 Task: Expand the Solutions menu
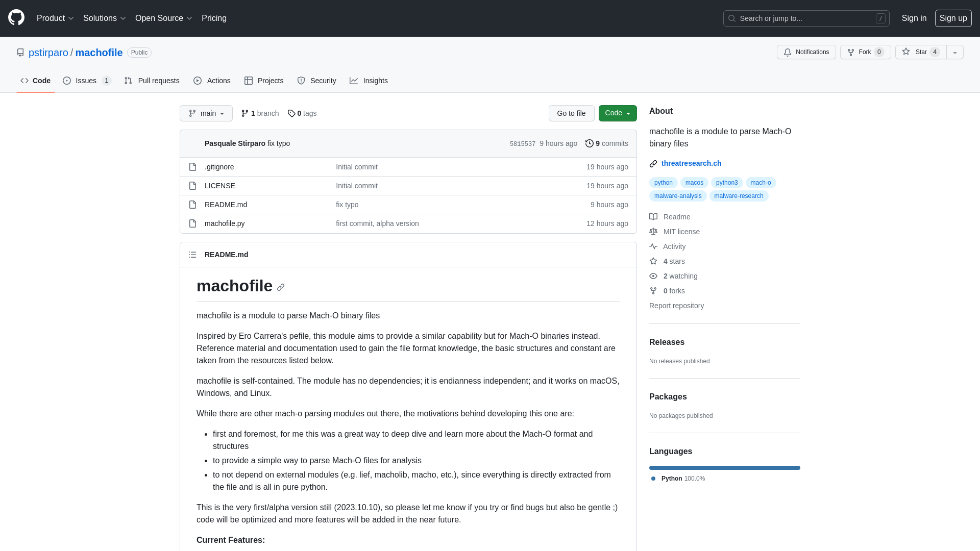105,18
